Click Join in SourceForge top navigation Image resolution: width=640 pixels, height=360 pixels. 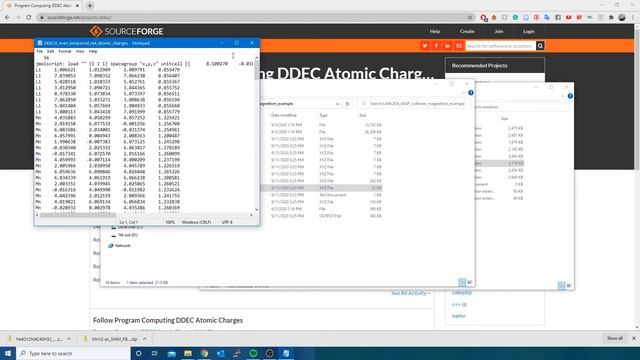click(499, 31)
